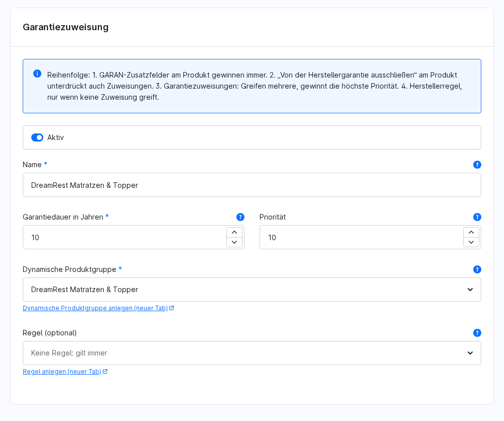Expand the Regel dropdown 'Keine Regel: gilt immer'

click(x=252, y=353)
